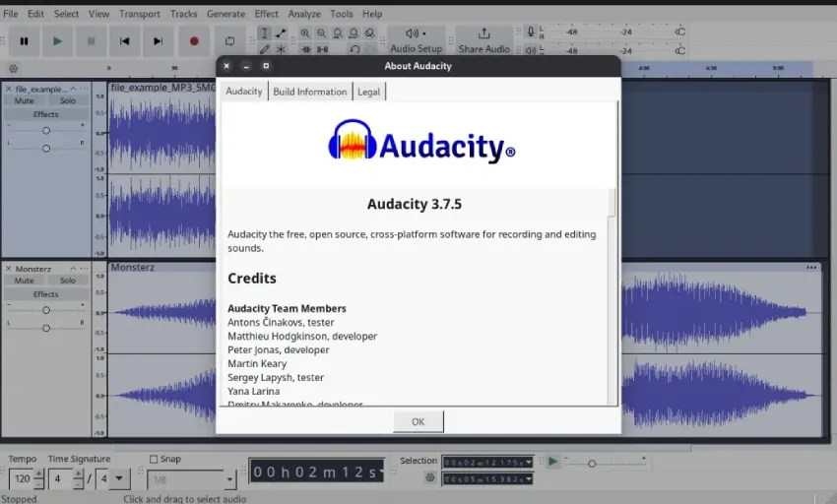Click Monsterz track pan slider
The image size is (837, 504).
tap(46, 329)
